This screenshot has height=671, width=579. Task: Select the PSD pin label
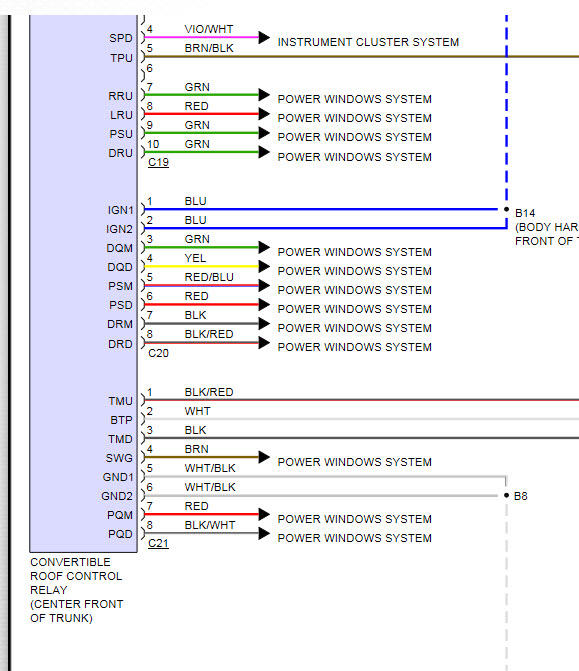[x=121, y=305]
